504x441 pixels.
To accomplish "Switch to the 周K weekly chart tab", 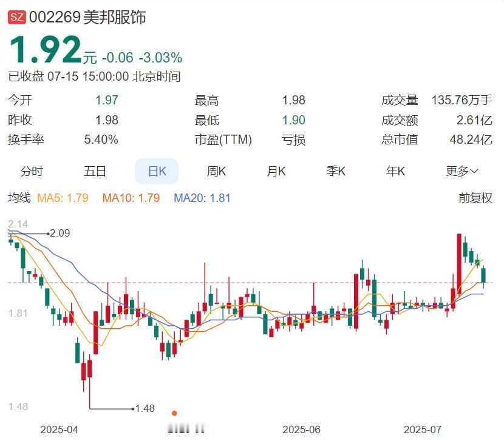I will click(216, 171).
